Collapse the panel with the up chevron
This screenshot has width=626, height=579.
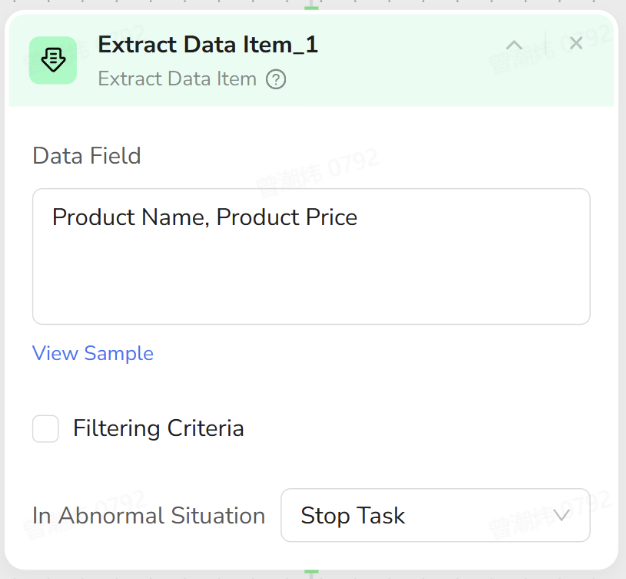point(514,45)
